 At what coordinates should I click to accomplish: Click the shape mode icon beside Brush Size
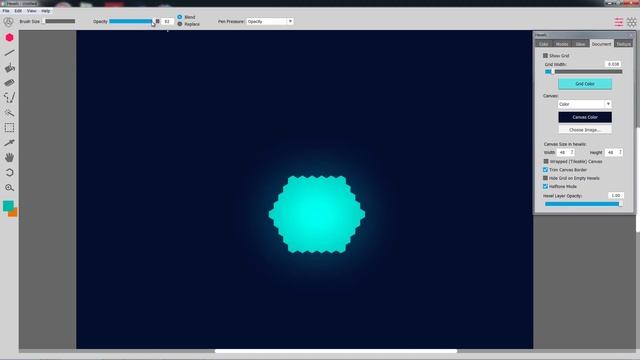point(8,22)
